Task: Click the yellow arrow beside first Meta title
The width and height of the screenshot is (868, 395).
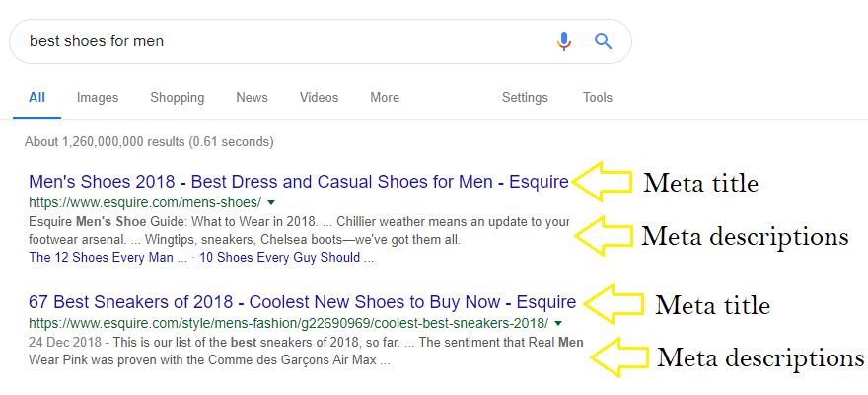Action: coord(603,181)
